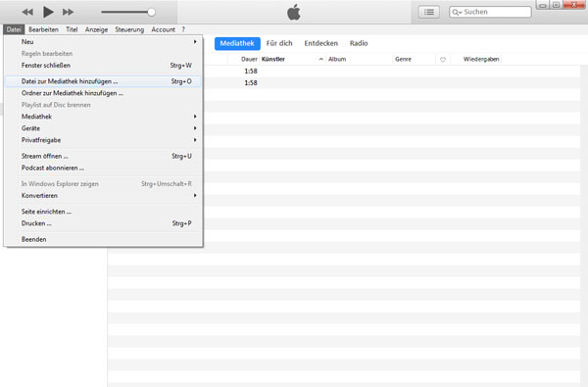Toggle the sort arrow in the Künstler column
The image size is (588, 387).
click(x=321, y=59)
